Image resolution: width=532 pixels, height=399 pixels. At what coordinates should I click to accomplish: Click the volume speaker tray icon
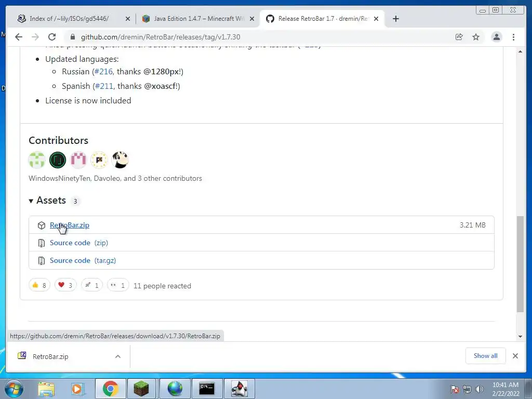pos(480,389)
